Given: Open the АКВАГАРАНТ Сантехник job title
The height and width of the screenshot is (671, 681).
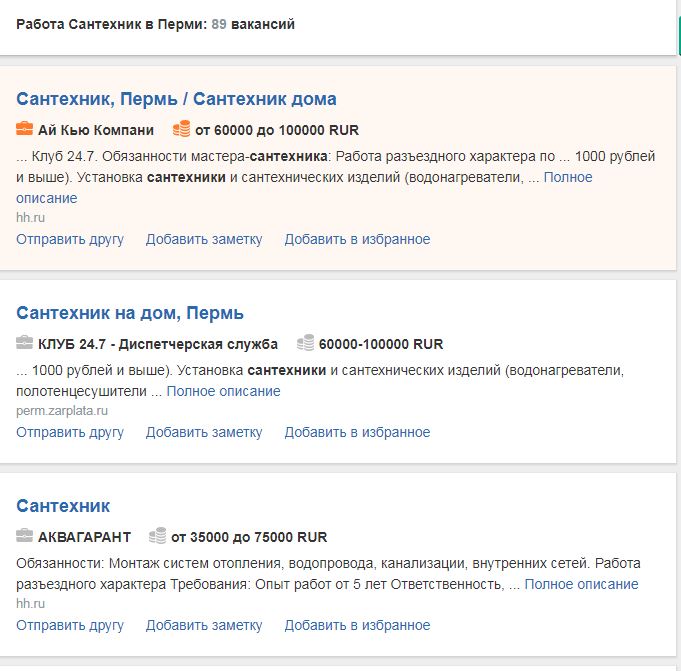Looking at the screenshot, I should pyautogui.click(x=63, y=506).
